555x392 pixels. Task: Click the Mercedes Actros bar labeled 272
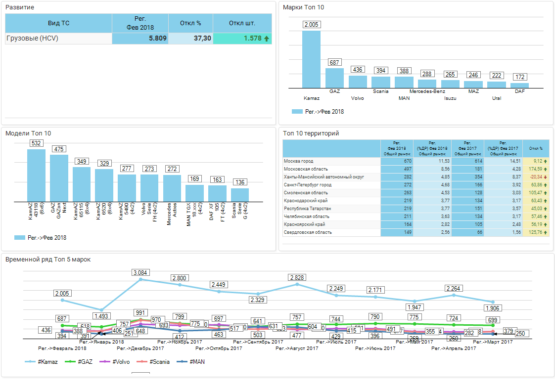[172, 188]
